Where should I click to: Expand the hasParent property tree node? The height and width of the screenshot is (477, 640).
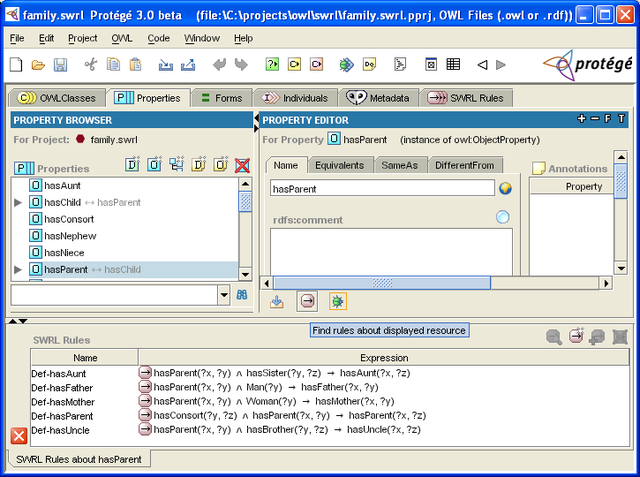[18, 270]
